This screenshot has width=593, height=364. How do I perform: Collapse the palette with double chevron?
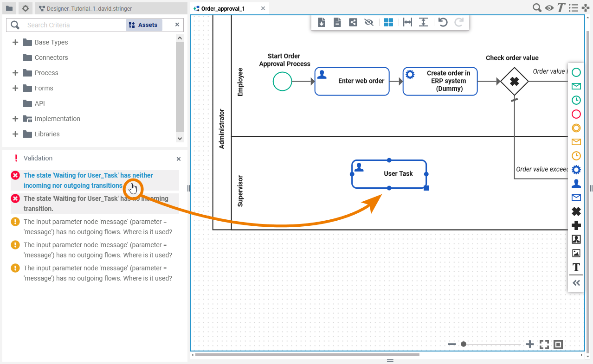click(576, 283)
